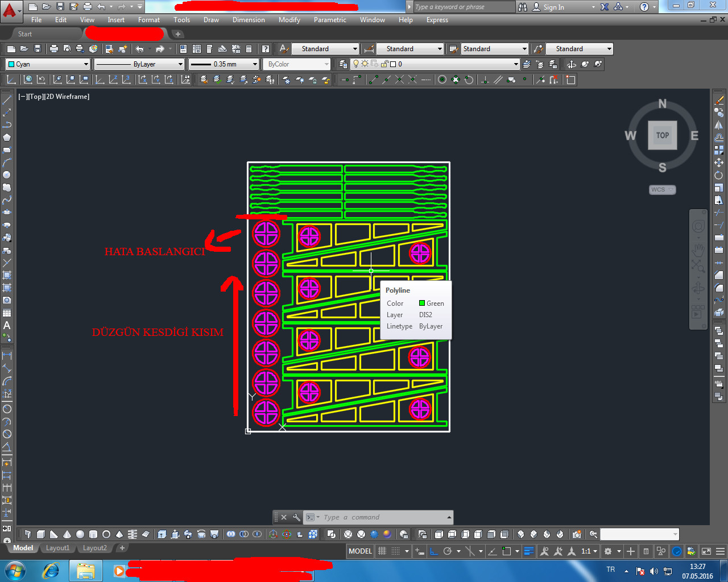
Task: Toggle layer 0 on/off lightbulb
Action: [x=356, y=64]
